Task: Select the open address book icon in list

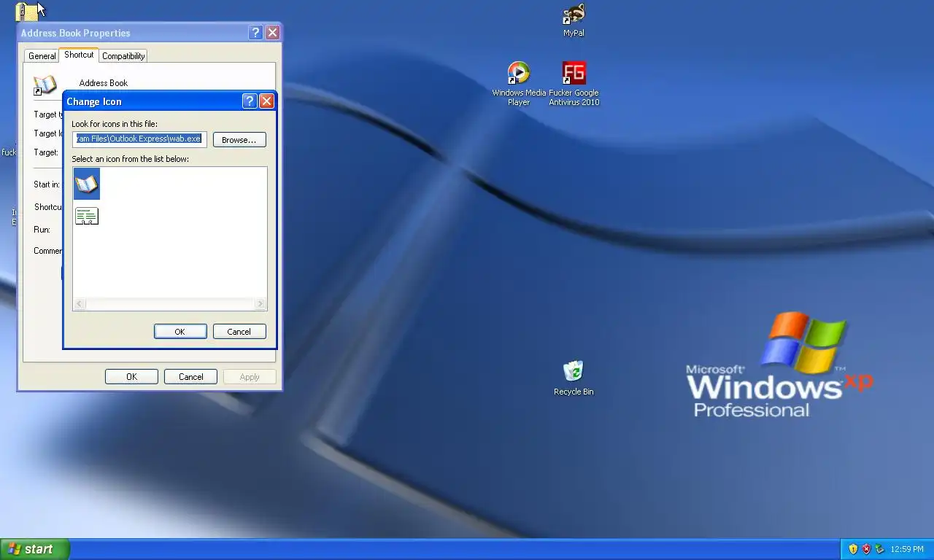Action: pyautogui.click(x=87, y=184)
